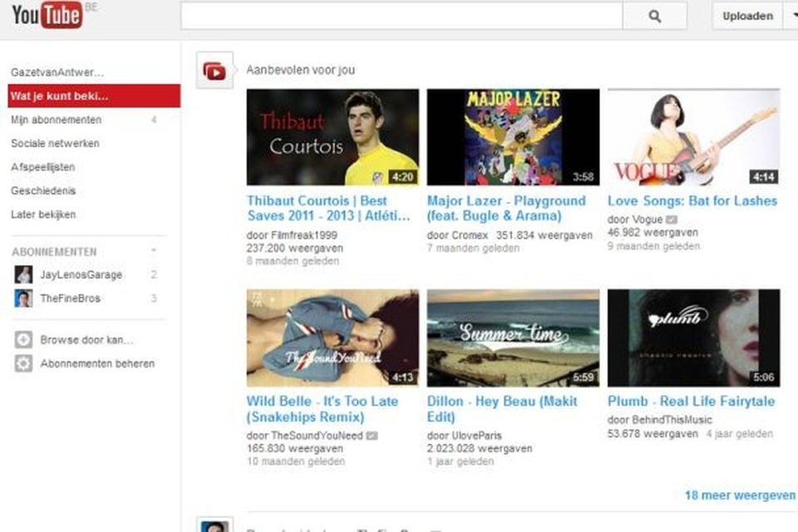The image size is (798, 532).
Task: Click 18 meer weergeven link
Action: 740,495
